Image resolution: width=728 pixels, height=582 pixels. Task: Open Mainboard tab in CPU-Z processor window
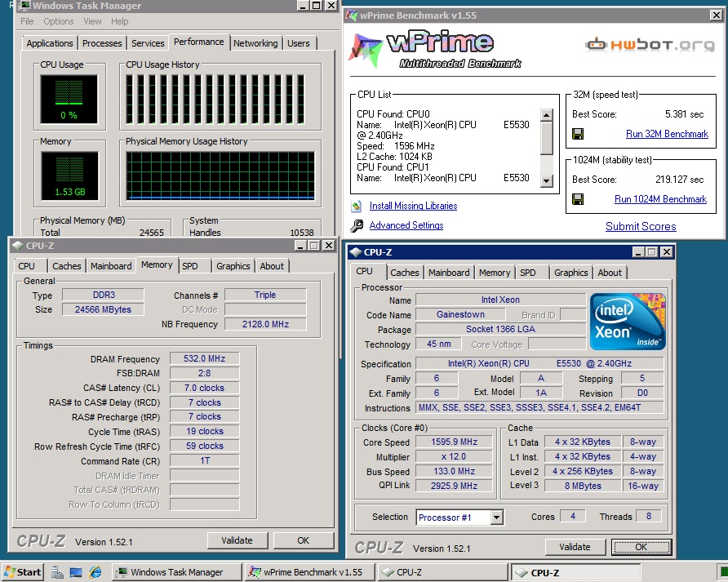coord(449,273)
